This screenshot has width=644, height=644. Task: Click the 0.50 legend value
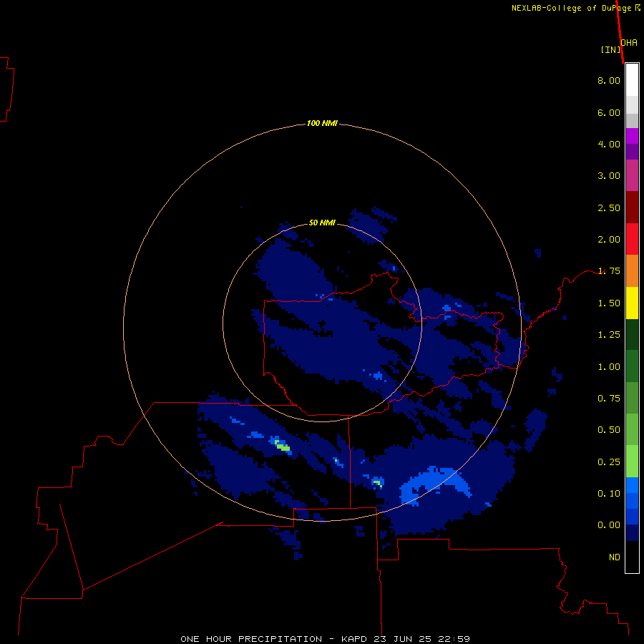(609, 430)
